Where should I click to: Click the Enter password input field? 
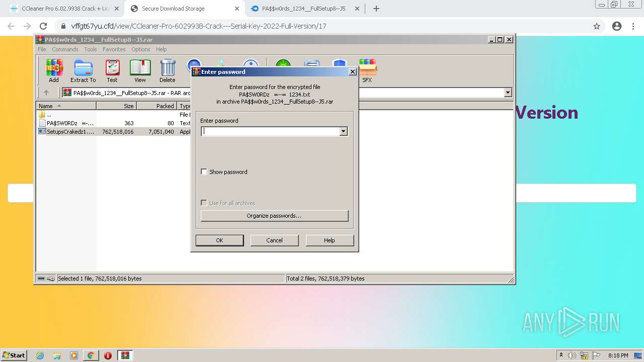(x=271, y=132)
